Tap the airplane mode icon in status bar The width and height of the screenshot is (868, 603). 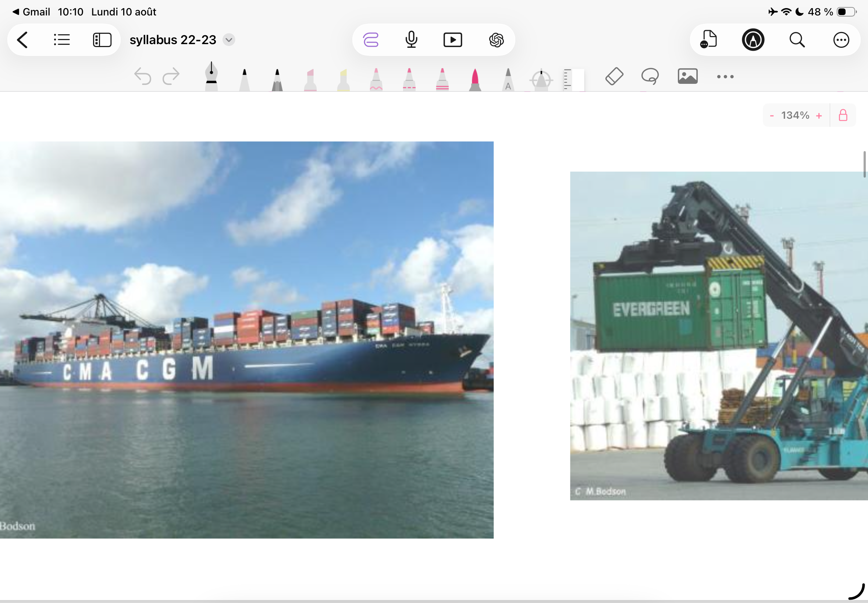tap(773, 12)
